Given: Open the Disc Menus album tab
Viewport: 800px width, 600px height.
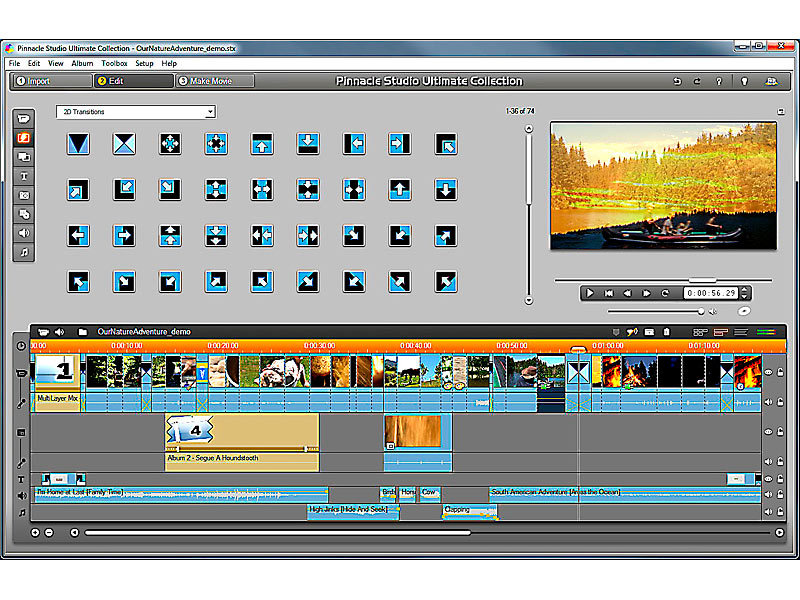Looking at the screenshot, I should pos(23,214).
